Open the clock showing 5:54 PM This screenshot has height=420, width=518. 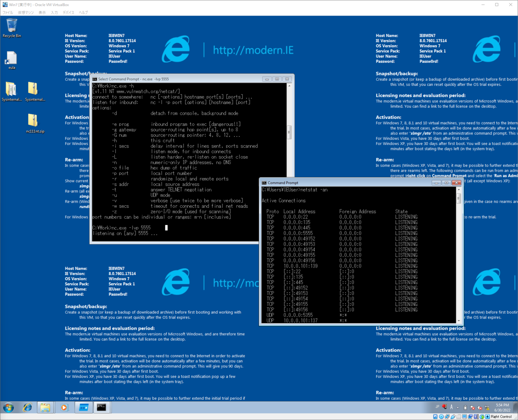click(x=502, y=407)
